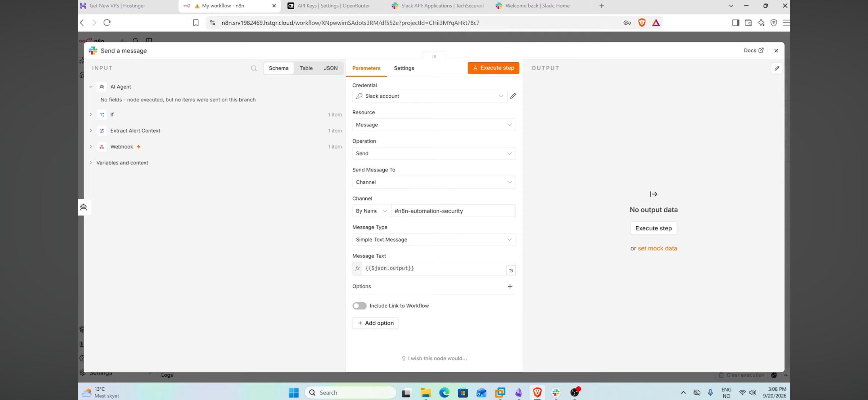Open the Brave Shields lion icon
The width and height of the screenshot is (868, 400).
point(642,23)
